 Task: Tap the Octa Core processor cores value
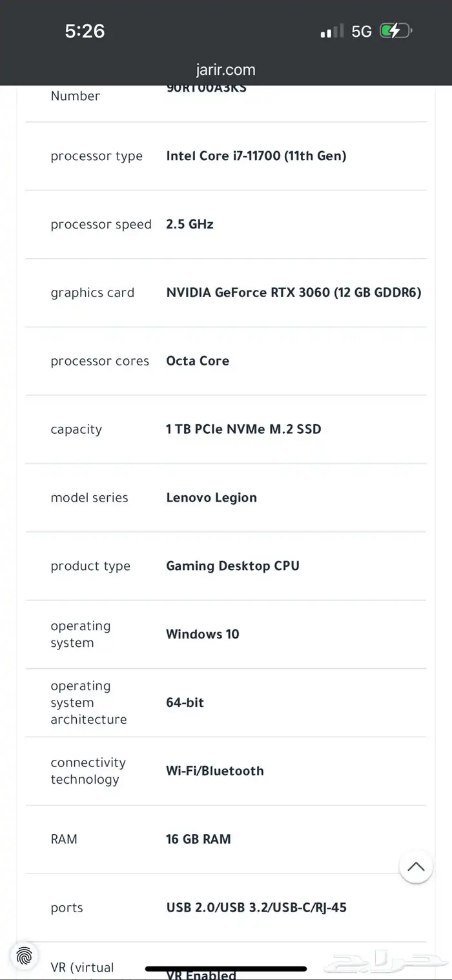pos(198,361)
